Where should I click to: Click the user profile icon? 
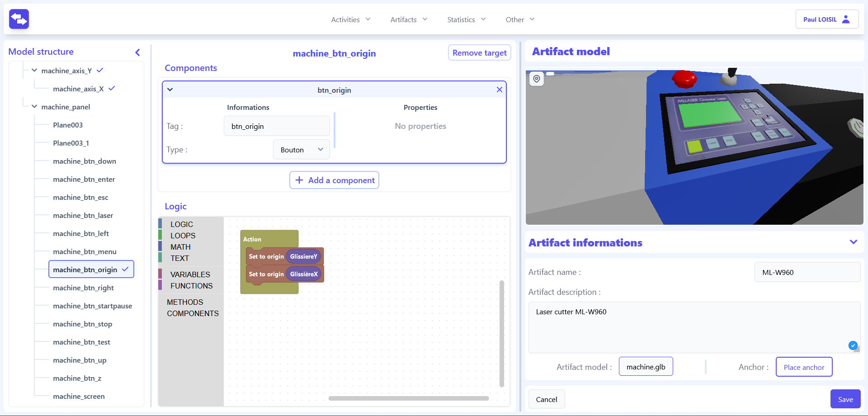(x=846, y=19)
